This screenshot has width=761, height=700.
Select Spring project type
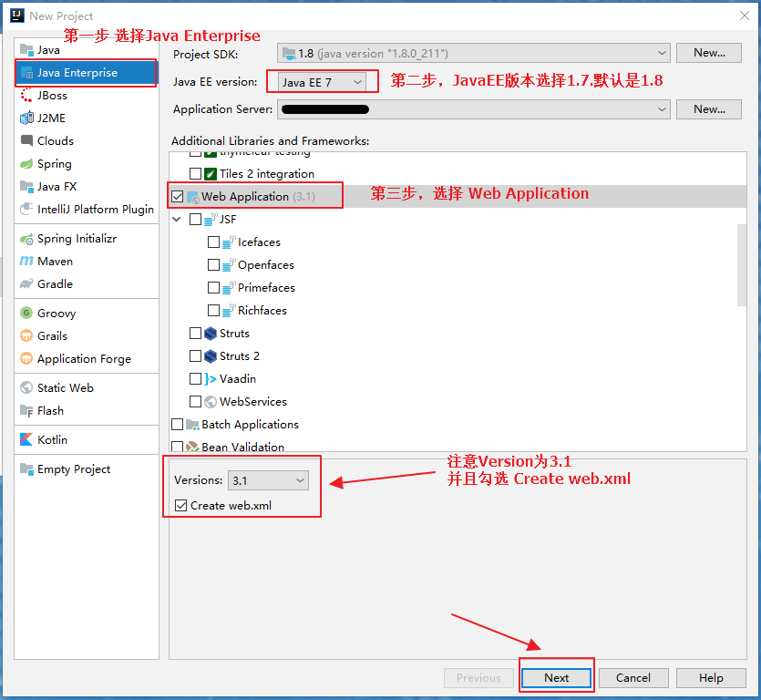(x=87, y=163)
